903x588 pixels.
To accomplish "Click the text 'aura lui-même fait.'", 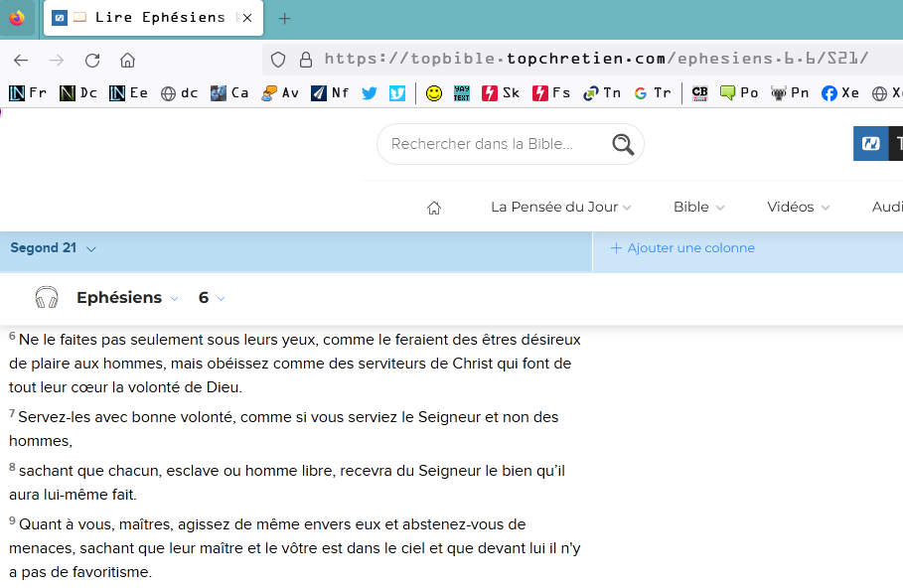I will [x=73, y=495].
